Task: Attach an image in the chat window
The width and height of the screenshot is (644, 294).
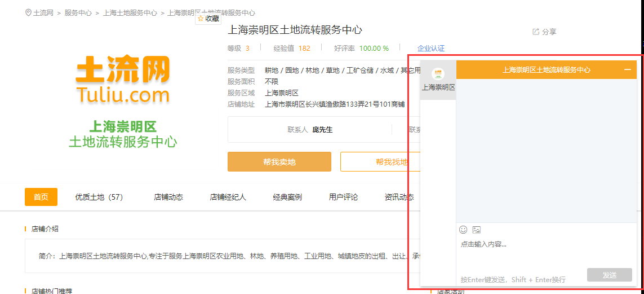Action: tap(477, 230)
